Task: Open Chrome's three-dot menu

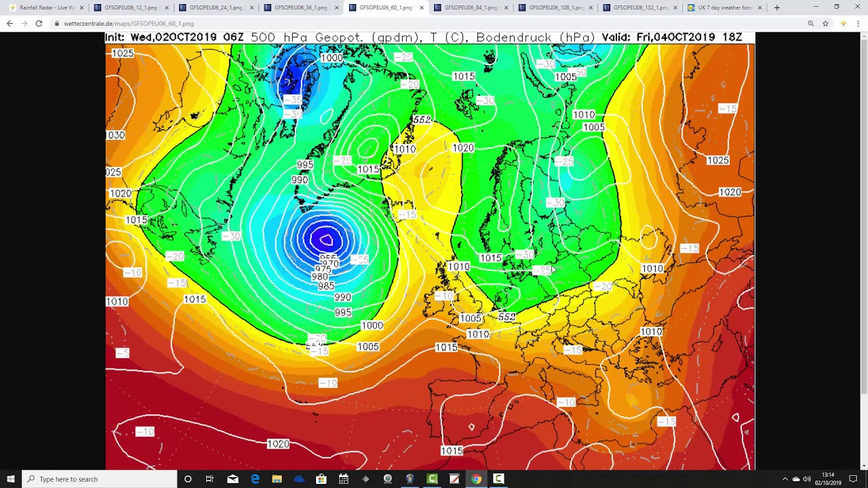Action: [858, 23]
